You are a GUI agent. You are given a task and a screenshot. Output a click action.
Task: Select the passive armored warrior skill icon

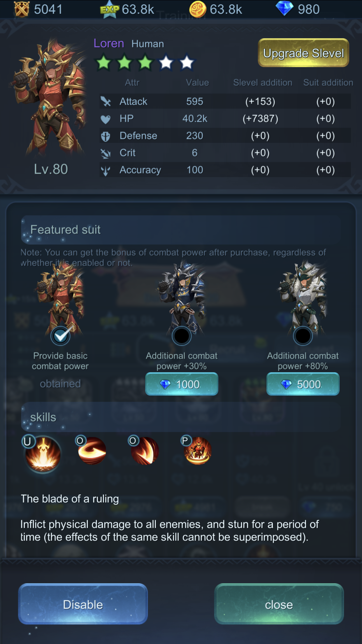(197, 451)
